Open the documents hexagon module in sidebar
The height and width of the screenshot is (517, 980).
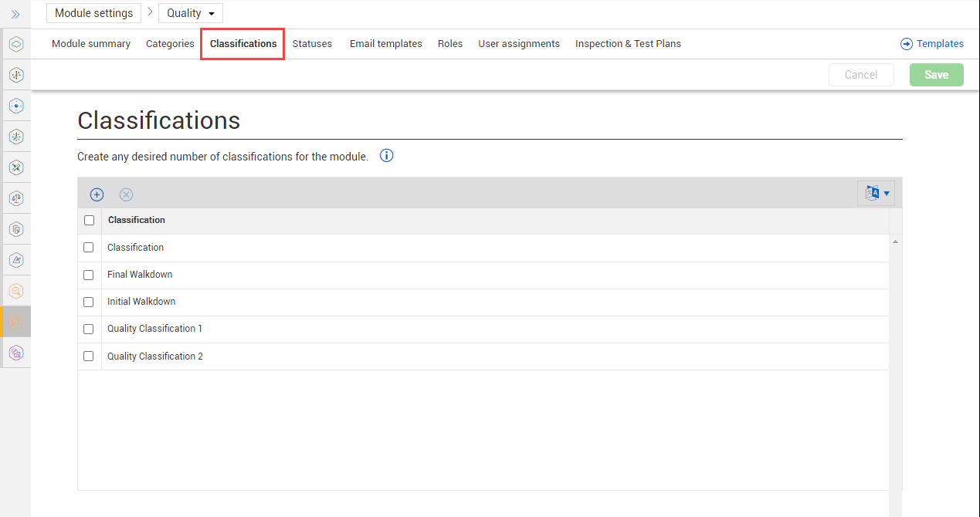(16, 229)
